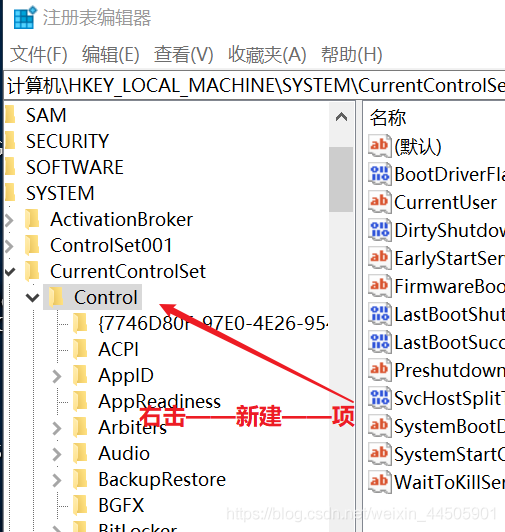Screen dimensions: 505x532
Task: Expand the AppID key
Action: point(57,376)
